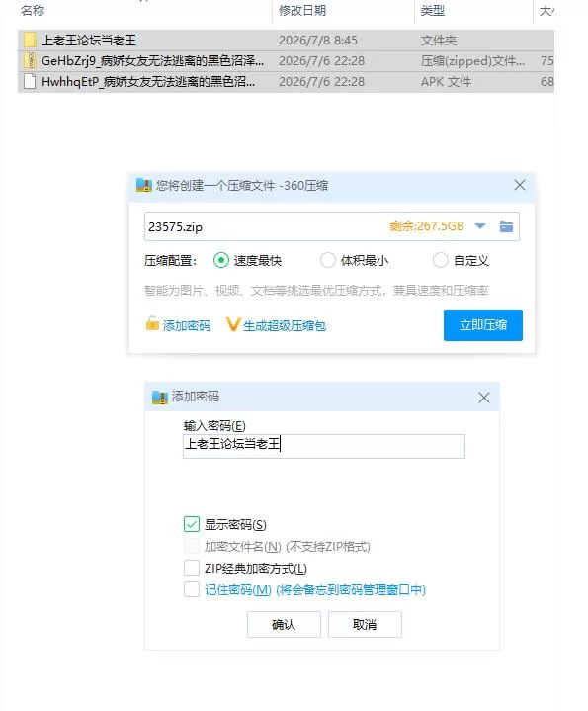
Task: Select the 上老王论坛当老王 folder row
Action: [286, 41]
